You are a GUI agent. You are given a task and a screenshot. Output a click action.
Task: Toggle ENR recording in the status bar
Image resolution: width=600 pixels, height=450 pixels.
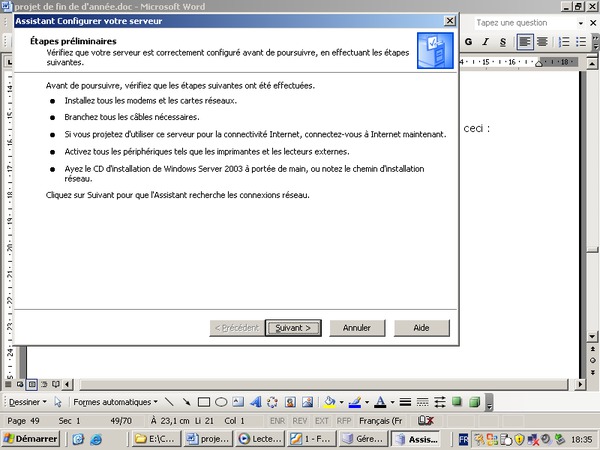pyautogui.click(x=277, y=421)
